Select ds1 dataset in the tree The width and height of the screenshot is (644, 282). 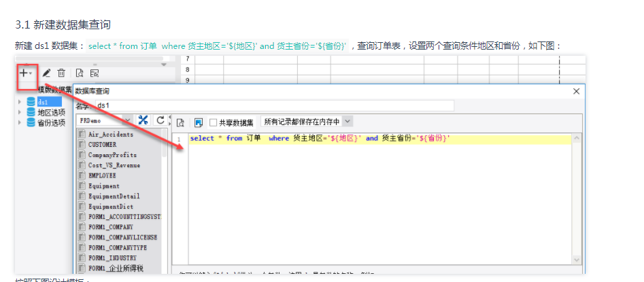49,102
